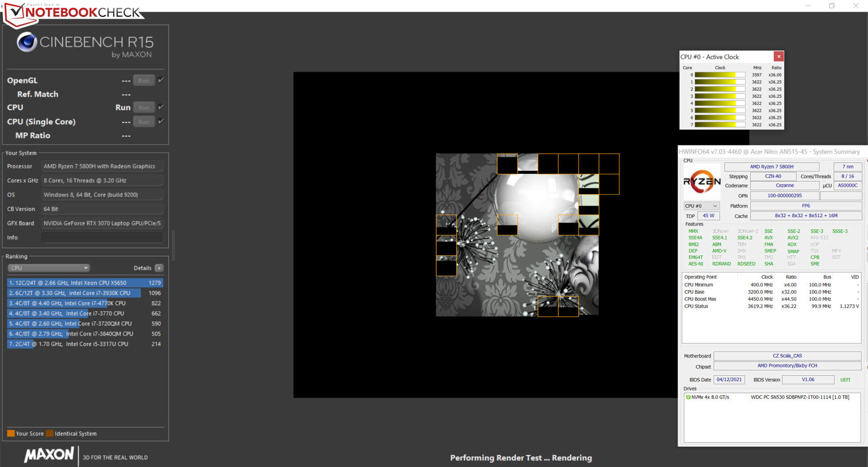The height and width of the screenshot is (467, 868).
Task: Click the A50000C microcode field
Action: 848,186
